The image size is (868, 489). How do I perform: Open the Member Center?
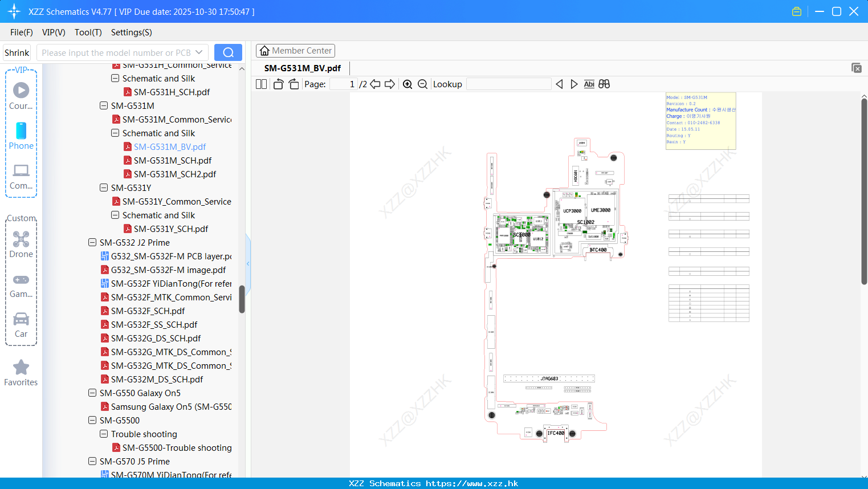(x=295, y=51)
